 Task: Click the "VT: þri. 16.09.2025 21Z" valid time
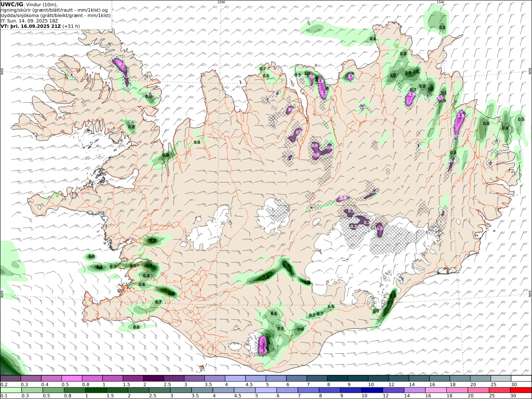click(31, 26)
